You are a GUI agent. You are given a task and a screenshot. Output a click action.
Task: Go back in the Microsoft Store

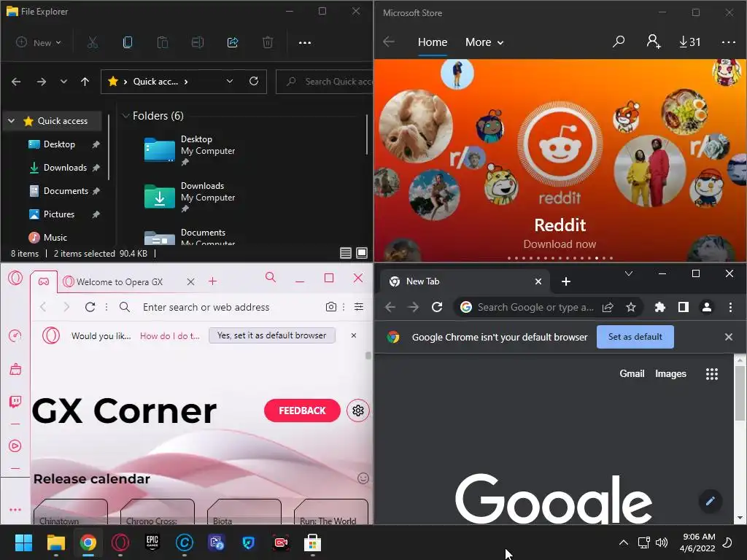click(x=389, y=42)
